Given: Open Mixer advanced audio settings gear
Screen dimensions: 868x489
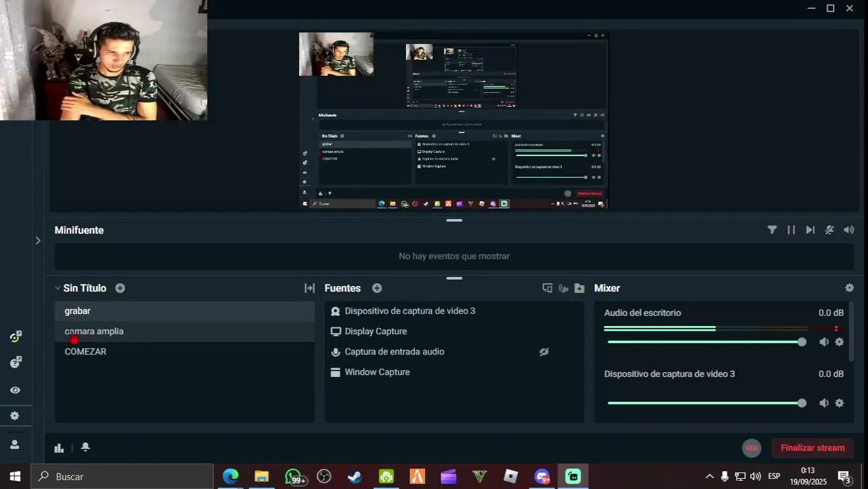Looking at the screenshot, I should click(x=849, y=288).
